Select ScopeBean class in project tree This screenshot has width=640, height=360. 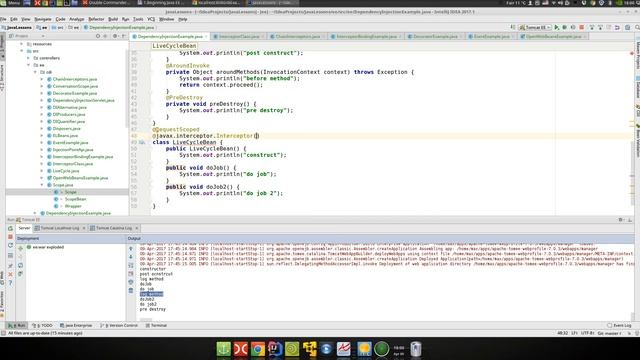[76, 199]
